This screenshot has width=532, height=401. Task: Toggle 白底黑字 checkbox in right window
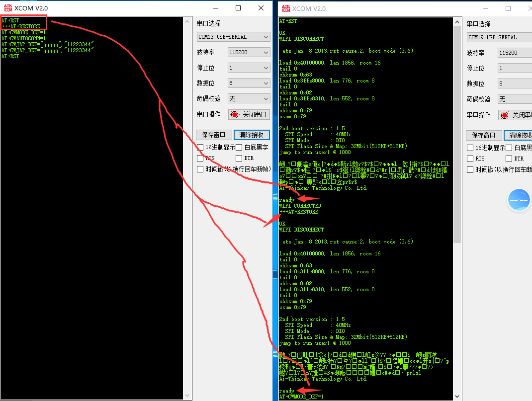tap(509, 148)
